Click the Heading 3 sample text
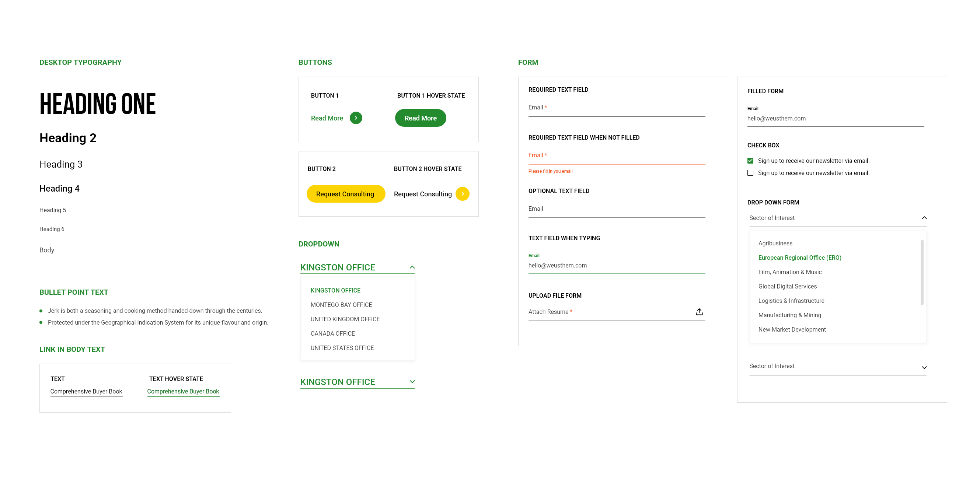This screenshot has width=980, height=483. 61,164
